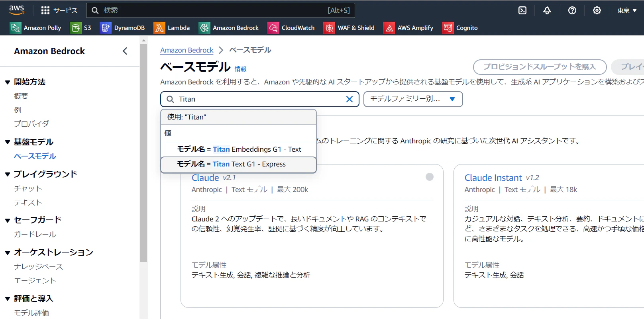Open the S3 shortcut
The image size is (644, 319).
click(81, 28)
